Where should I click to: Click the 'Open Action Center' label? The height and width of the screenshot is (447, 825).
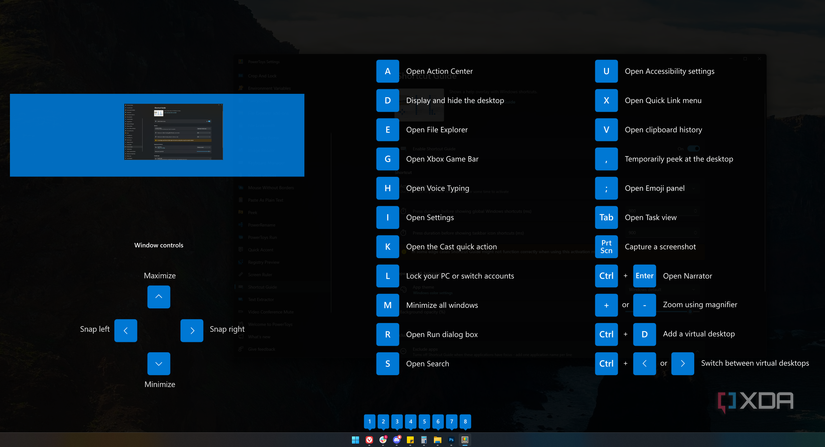[x=439, y=72]
